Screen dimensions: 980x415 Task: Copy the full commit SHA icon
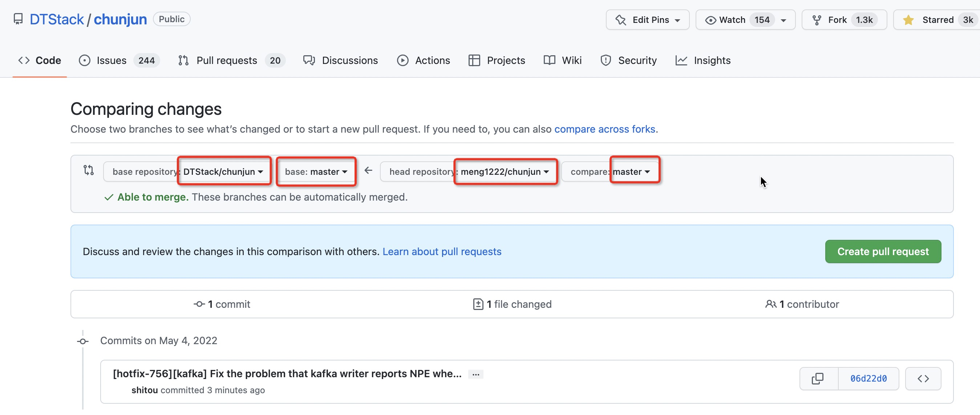(818, 378)
